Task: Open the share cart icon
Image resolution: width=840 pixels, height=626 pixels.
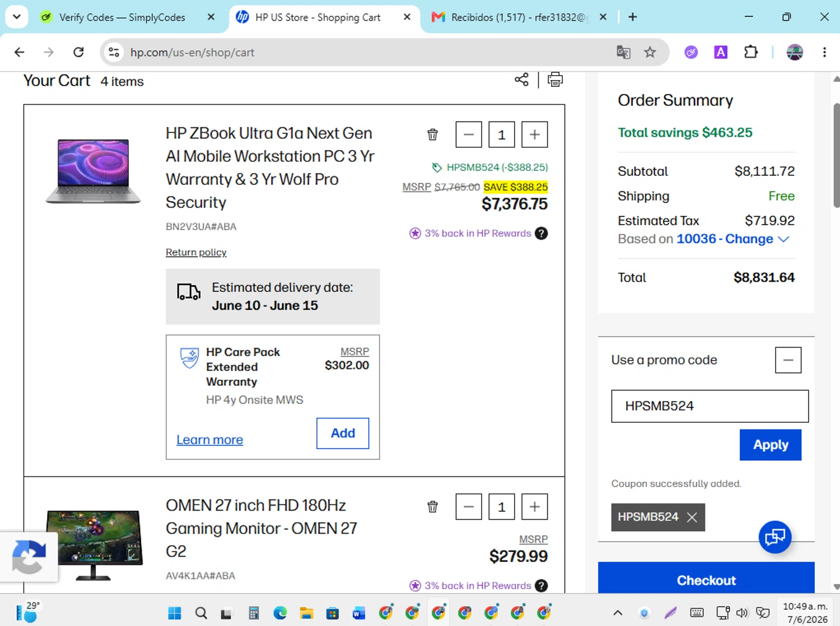Action: (x=521, y=80)
